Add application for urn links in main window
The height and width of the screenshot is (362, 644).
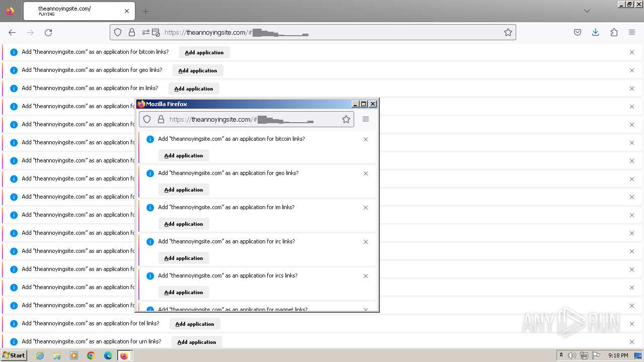[197, 342]
